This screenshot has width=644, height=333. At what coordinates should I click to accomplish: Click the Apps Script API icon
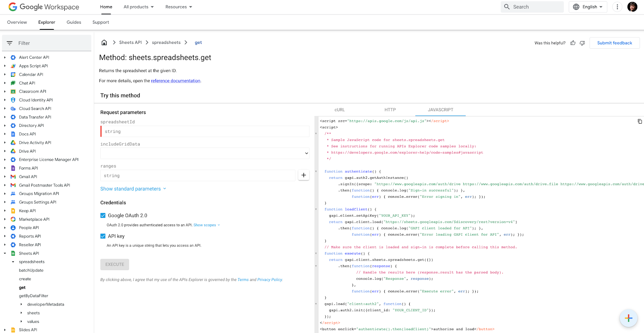pos(13,66)
